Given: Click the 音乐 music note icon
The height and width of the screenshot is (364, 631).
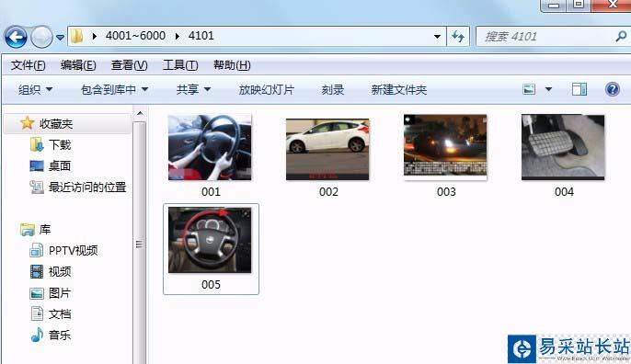Looking at the screenshot, I should (37, 335).
